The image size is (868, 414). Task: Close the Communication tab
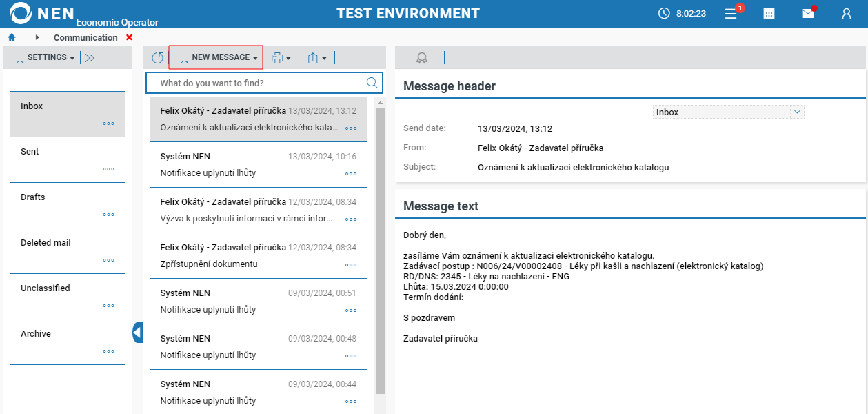click(x=130, y=37)
